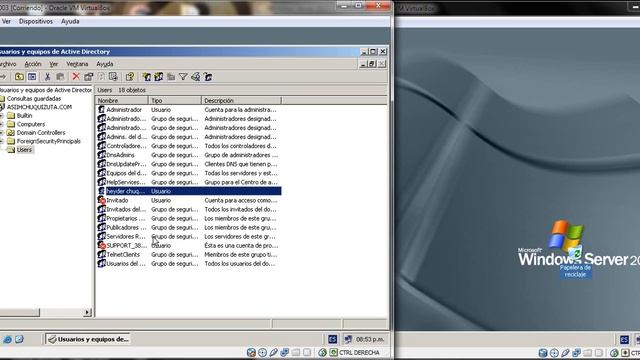Click the Internet Explorer quick launch icon
This screenshot has height=360, width=640.
(7, 339)
